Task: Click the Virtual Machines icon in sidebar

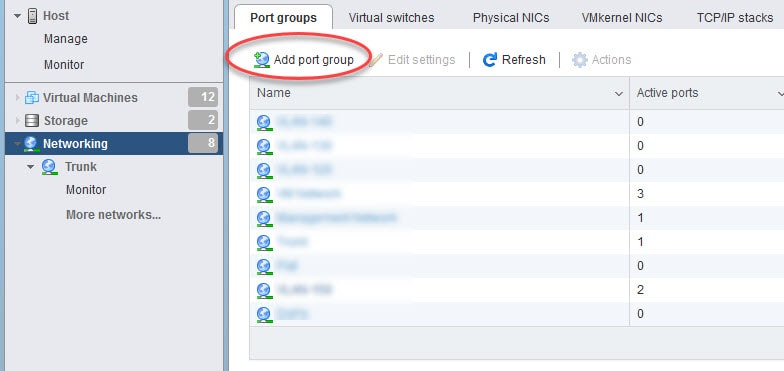Action: pos(32,98)
